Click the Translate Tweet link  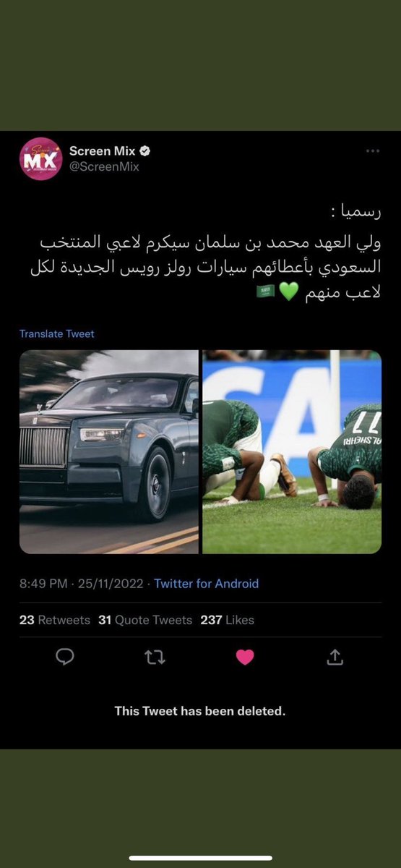coord(57,333)
